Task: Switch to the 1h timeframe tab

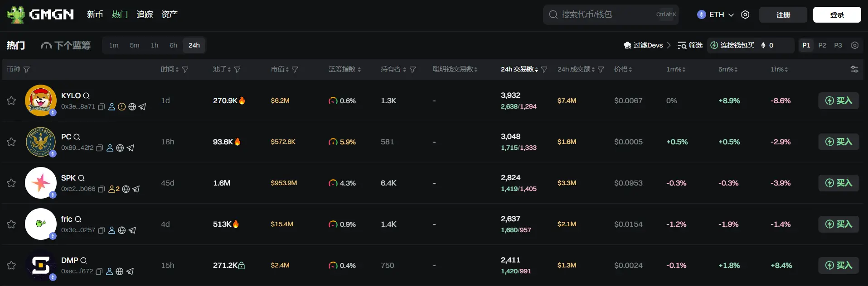Action: [155, 45]
